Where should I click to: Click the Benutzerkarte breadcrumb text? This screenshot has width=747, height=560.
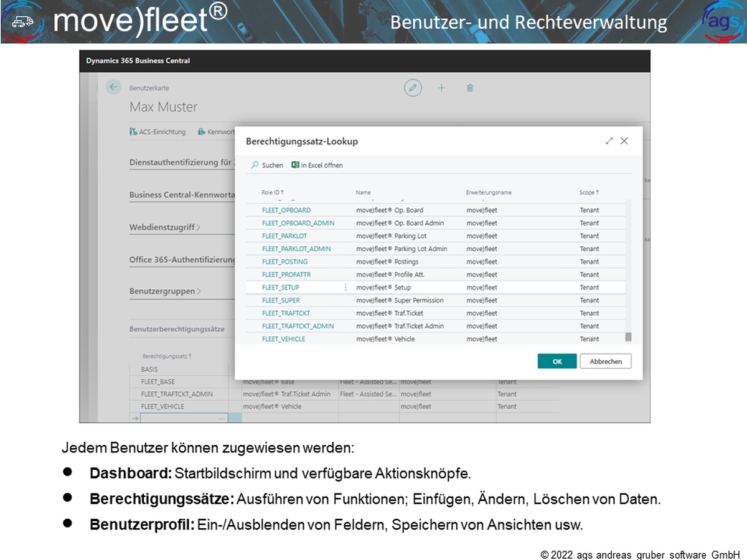(x=149, y=88)
